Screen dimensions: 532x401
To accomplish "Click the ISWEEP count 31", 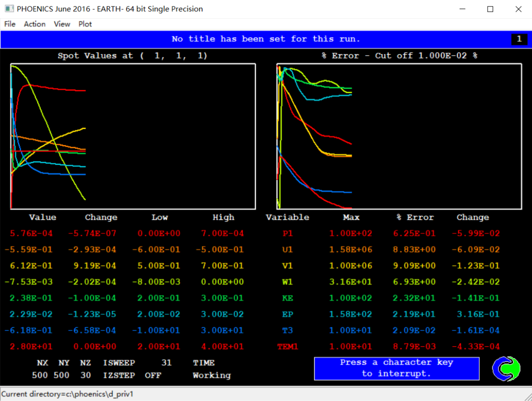I will pos(166,363).
